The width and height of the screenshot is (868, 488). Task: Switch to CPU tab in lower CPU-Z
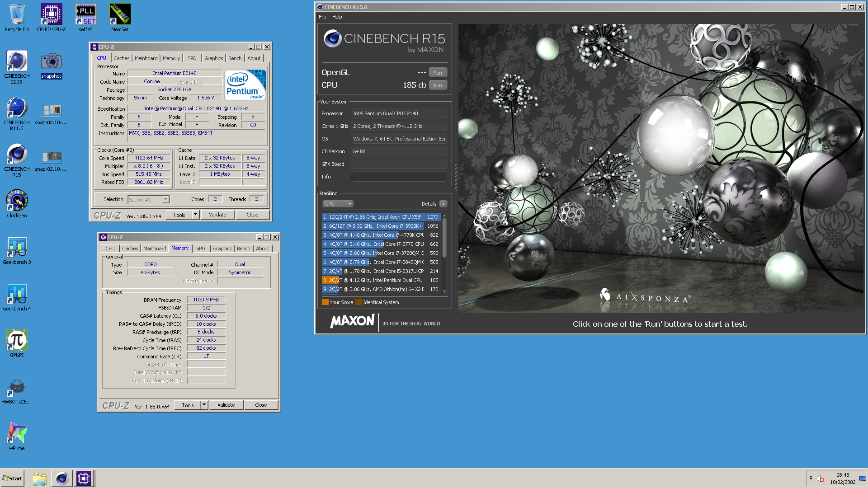[x=110, y=249]
